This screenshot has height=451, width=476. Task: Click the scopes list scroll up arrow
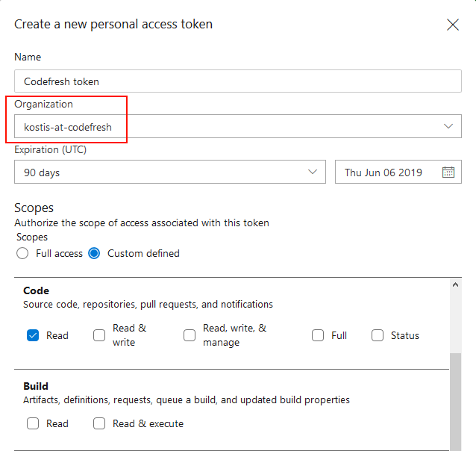point(455,284)
